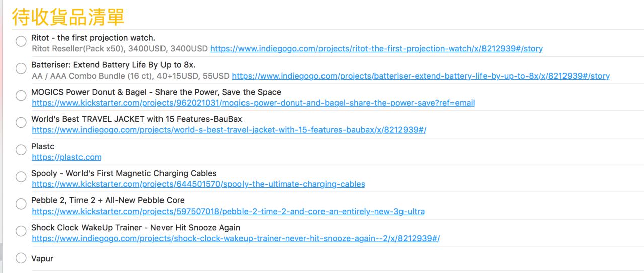Toggle the Plastc item's completion circle

click(21, 150)
